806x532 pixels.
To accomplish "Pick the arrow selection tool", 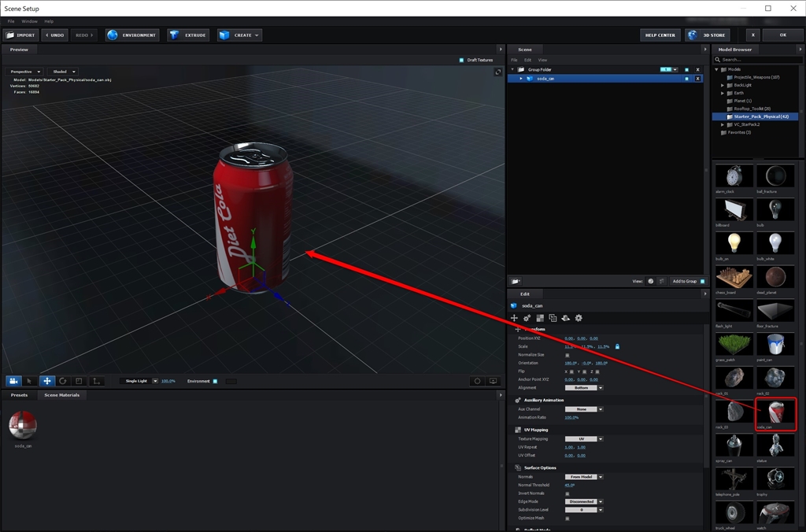I will pos(30,381).
